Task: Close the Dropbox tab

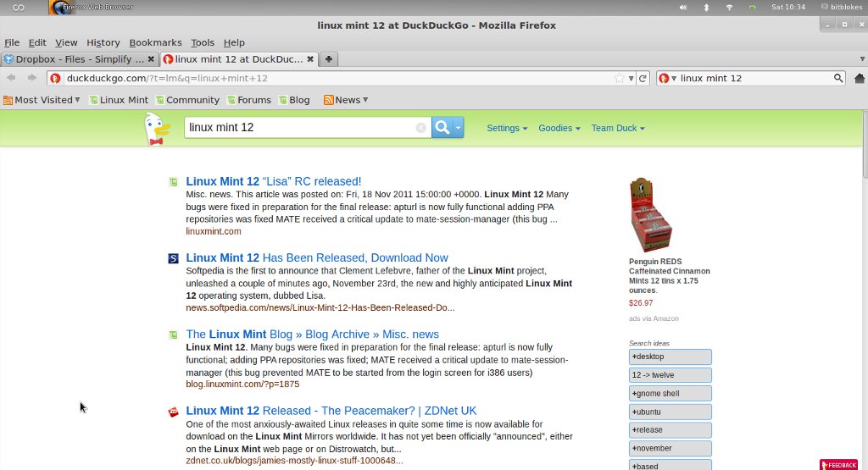Action: 151,59
